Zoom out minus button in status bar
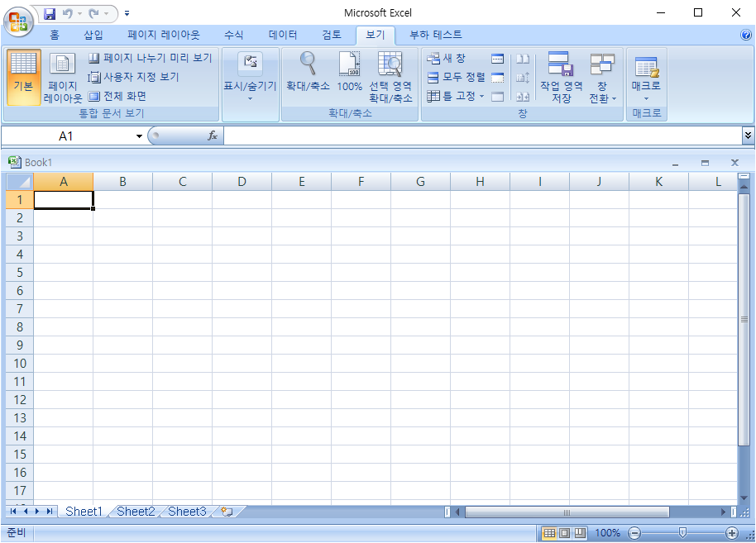Viewport: 756px width, 543px height. [x=634, y=533]
